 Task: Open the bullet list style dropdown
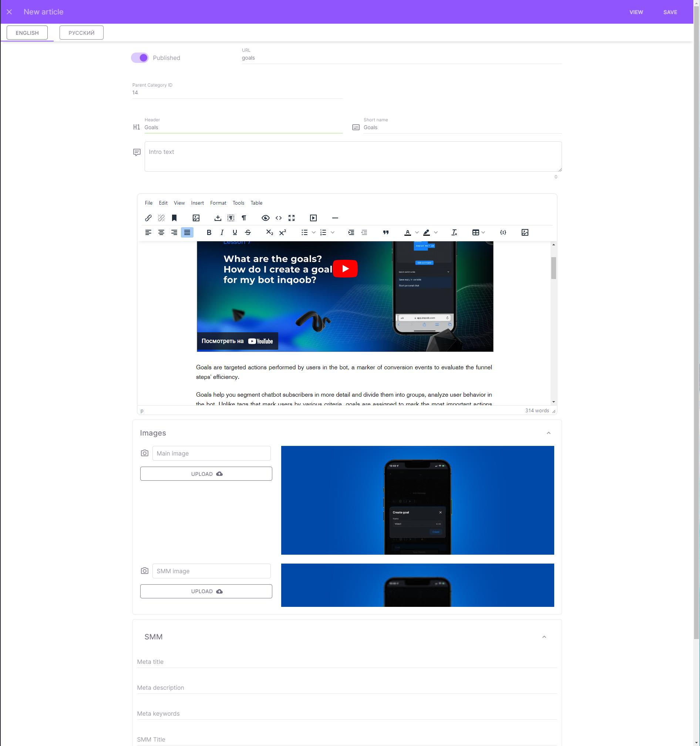(x=314, y=233)
